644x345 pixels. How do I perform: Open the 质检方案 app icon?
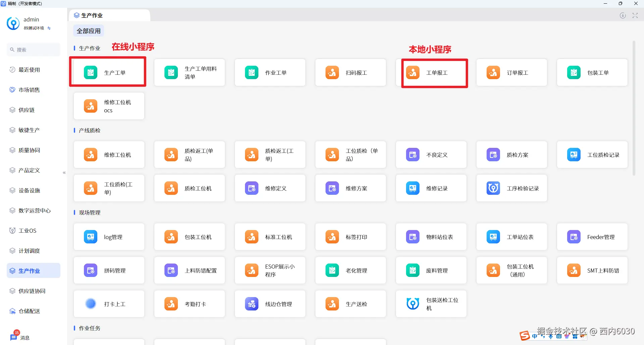coord(493,155)
